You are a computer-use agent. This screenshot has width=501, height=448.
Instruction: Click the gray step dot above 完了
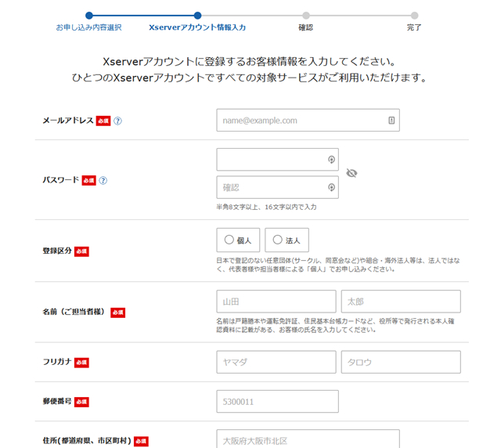[x=414, y=16]
